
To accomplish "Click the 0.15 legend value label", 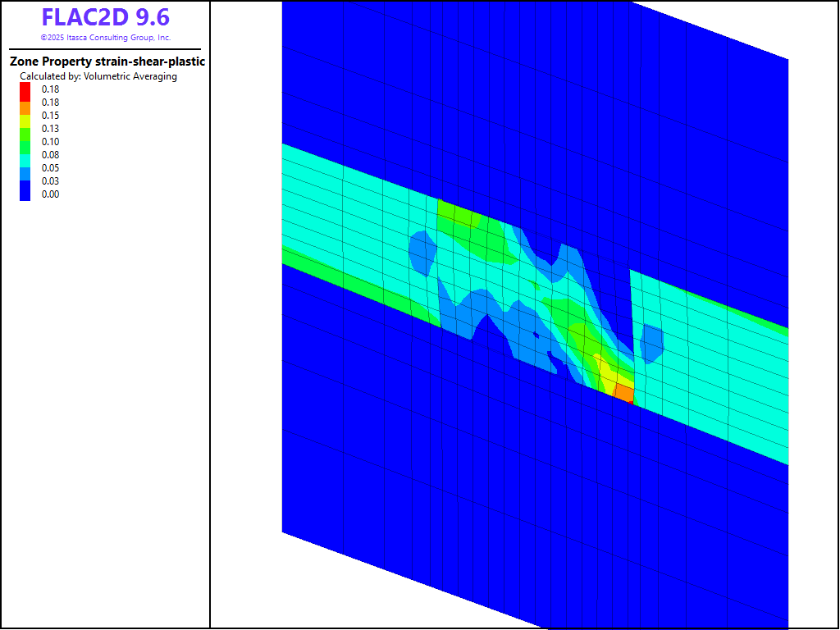I will coord(51,116).
